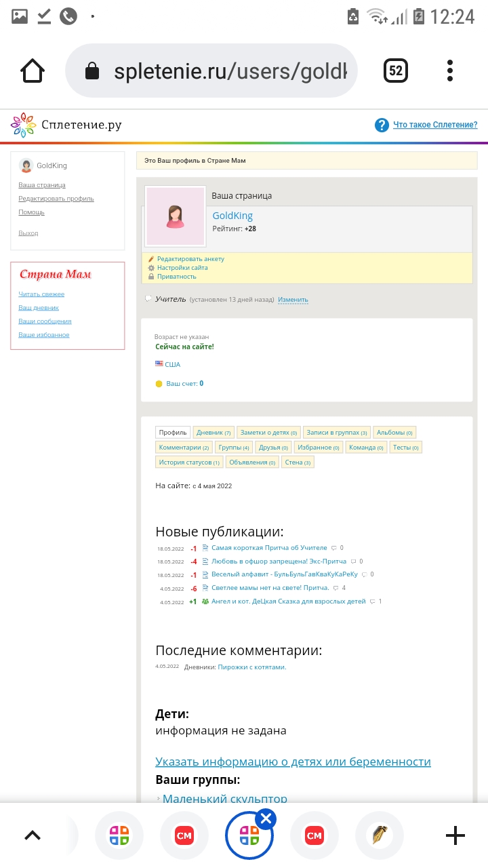Open the Профиль tab
The width and height of the screenshot is (488, 868).
pos(173,432)
